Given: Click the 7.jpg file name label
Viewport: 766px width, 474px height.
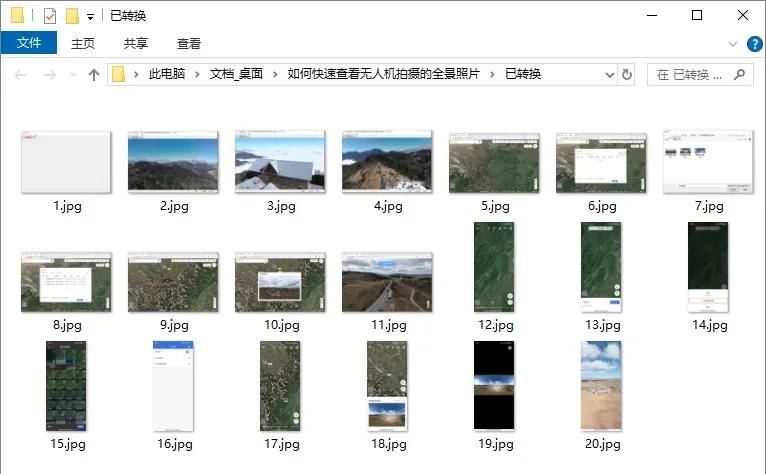Looking at the screenshot, I should 709,206.
